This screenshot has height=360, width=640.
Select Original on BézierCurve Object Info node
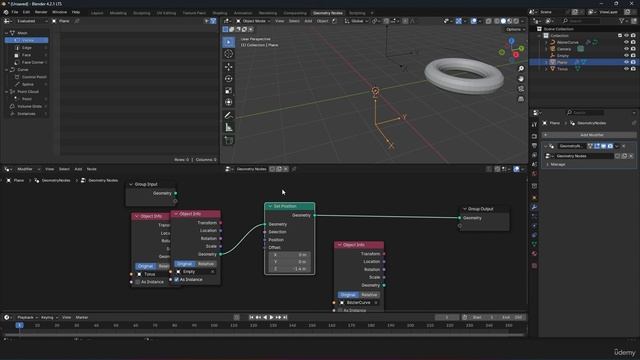point(348,295)
